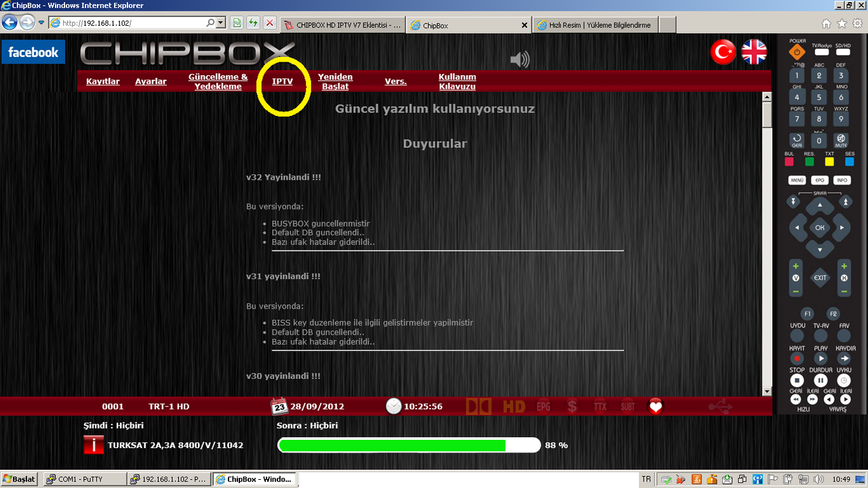Screen dimensions: 868x488
Task: Click the down arrow on the remote d-pad
Action: [x=820, y=250]
